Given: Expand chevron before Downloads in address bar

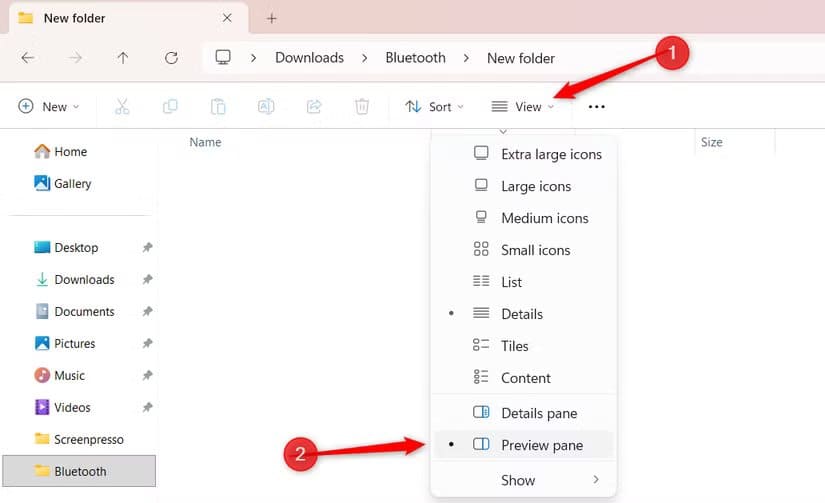Looking at the screenshot, I should tap(254, 58).
